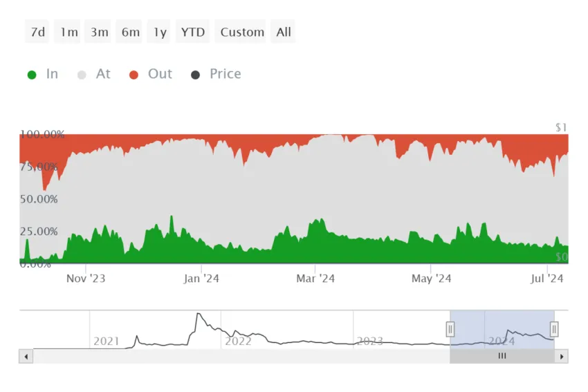The width and height of the screenshot is (588, 392).
Task: Click the Mar '24 axis tick label
Action: [x=315, y=279]
